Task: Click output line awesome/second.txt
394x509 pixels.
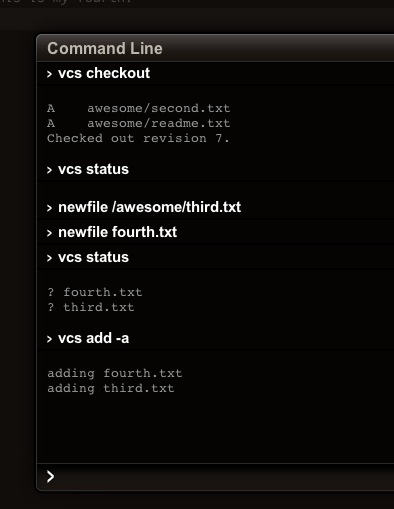Action: pos(139,108)
